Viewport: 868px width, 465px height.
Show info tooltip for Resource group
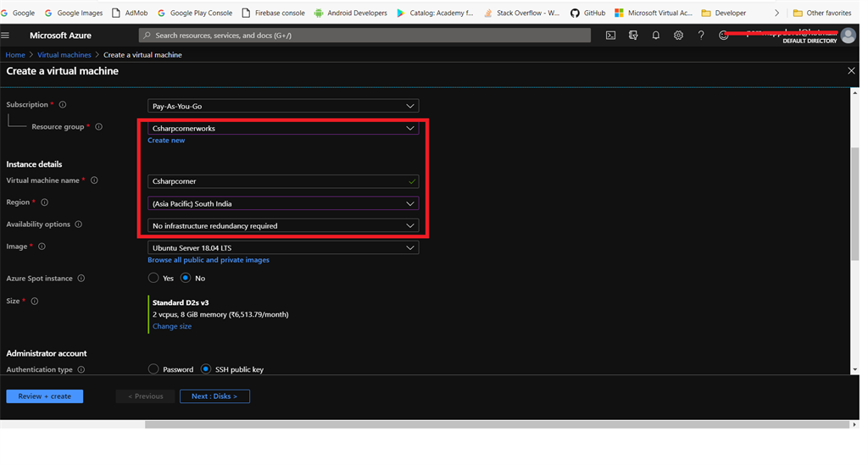click(x=98, y=126)
